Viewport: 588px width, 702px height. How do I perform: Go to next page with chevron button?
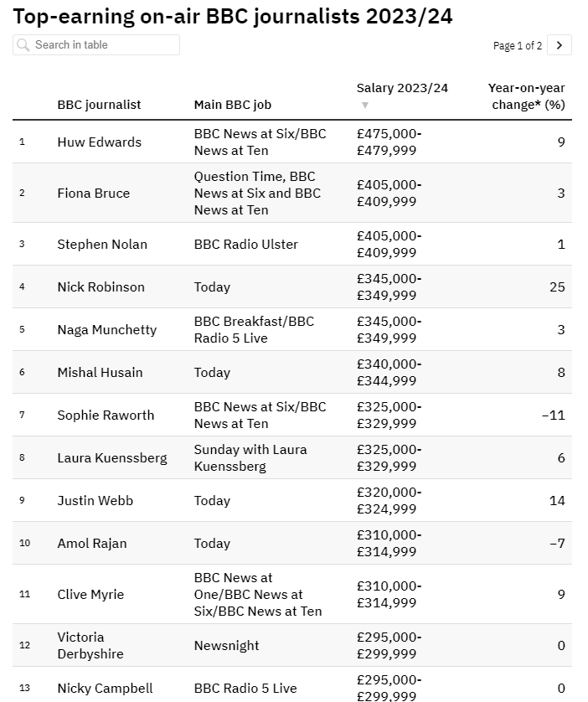coord(560,45)
